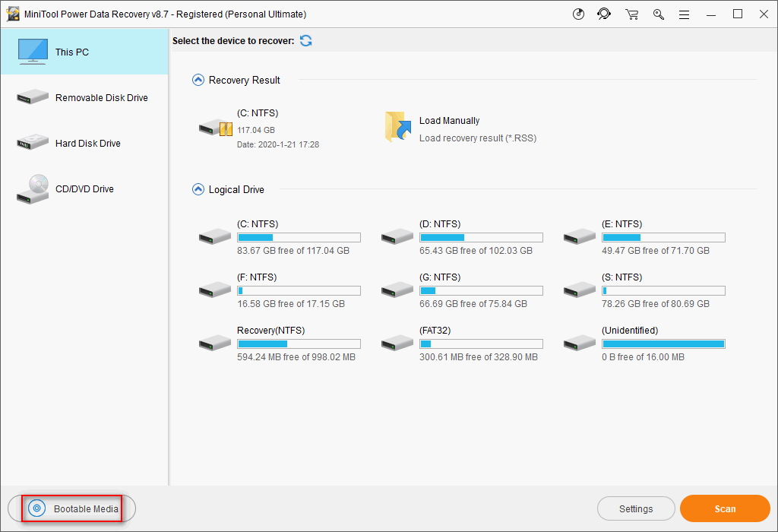Select the Recovery(NTFS) drive icon
Viewport: 778px width, 532px height.
coord(215,343)
